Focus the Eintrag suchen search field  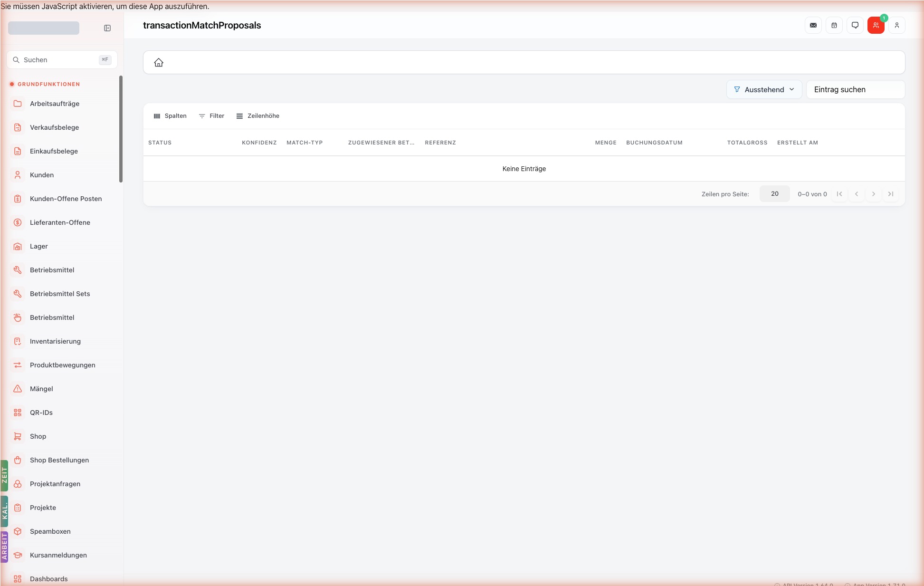pyautogui.click(x=856, y=89)
